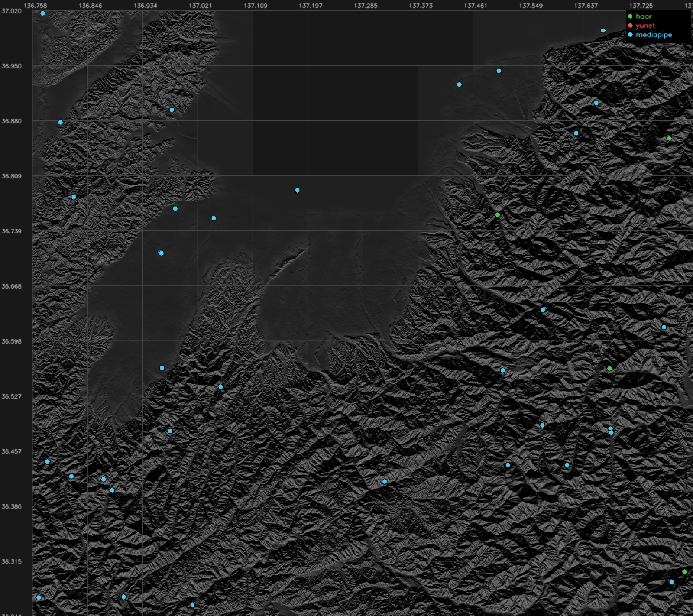Click latitude label 36.880
This screenshot has height=616, width=693.
[11, 121]
